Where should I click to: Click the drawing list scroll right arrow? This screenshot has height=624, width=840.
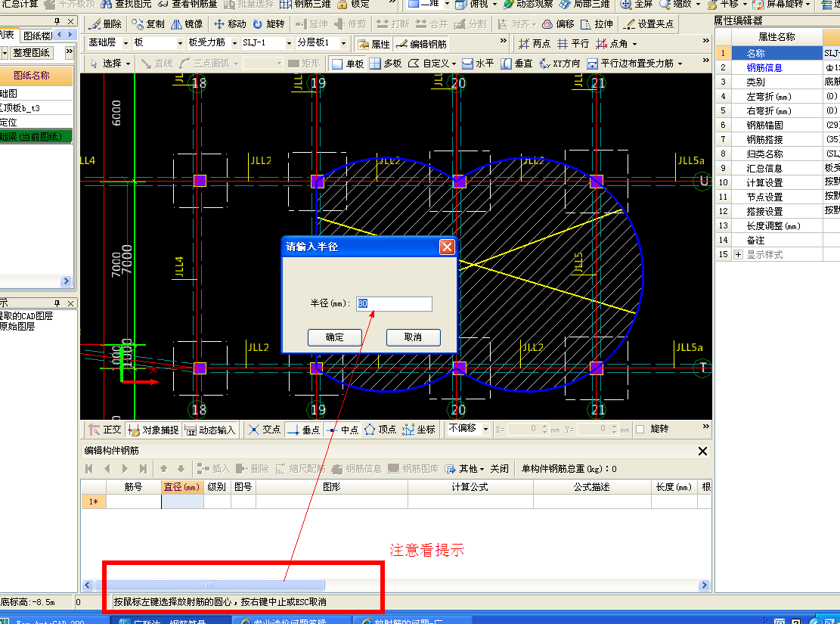pyautogui.click(x=66, y=281)
